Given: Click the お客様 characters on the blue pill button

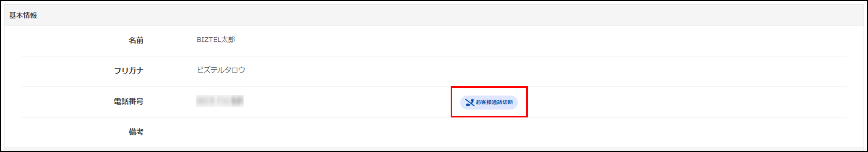Looking at the screenshot, I should point(484,102).
